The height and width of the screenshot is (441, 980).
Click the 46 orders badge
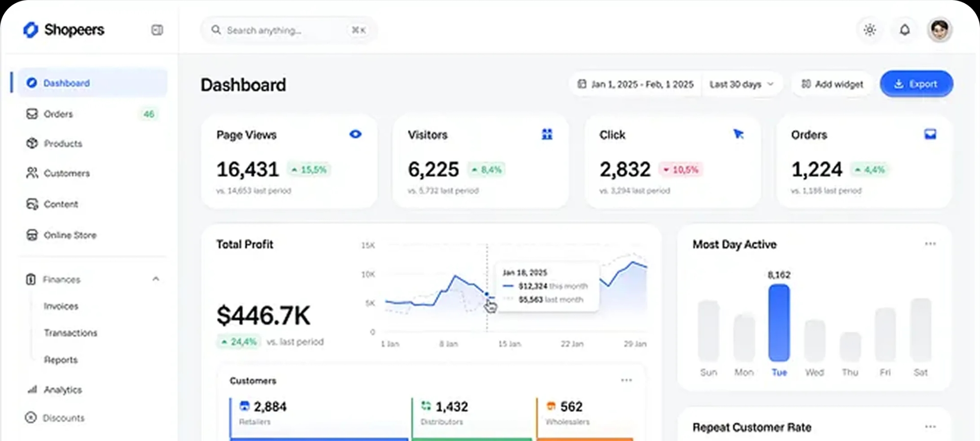149,114
